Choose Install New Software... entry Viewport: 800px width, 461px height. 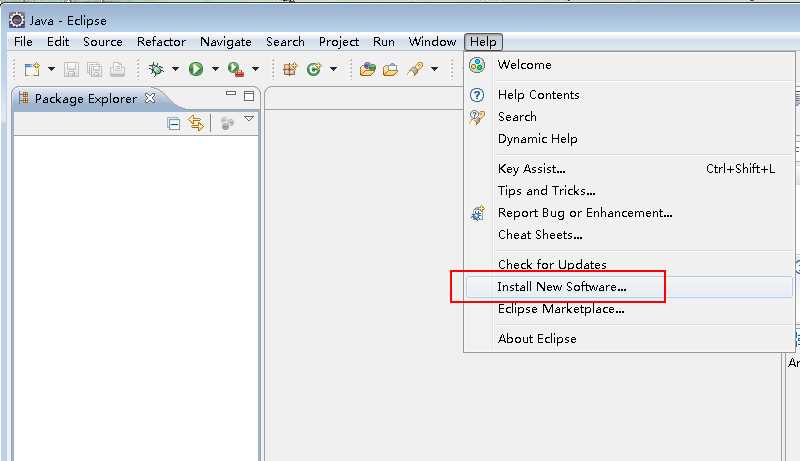[x=629, y=287]
